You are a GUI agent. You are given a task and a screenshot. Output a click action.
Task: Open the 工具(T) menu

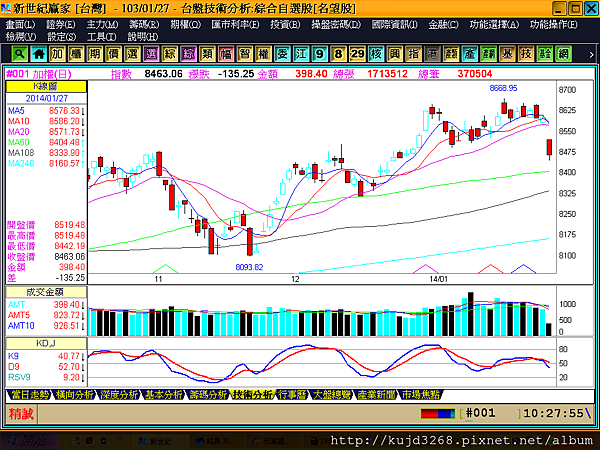(x=102, y=37)
